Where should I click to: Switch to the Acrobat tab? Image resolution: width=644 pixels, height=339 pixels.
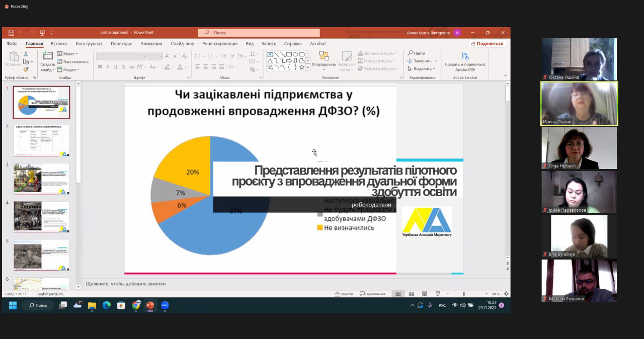(318, 44)
